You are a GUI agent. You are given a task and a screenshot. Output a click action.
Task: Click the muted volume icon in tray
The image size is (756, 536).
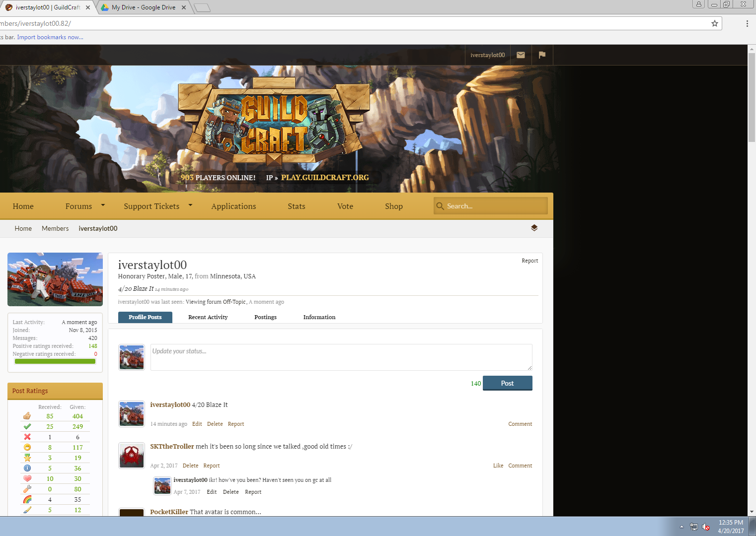[706, 527]
